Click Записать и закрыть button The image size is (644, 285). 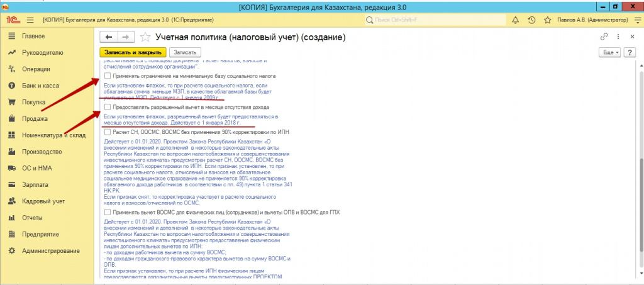(x=133, y=53)
